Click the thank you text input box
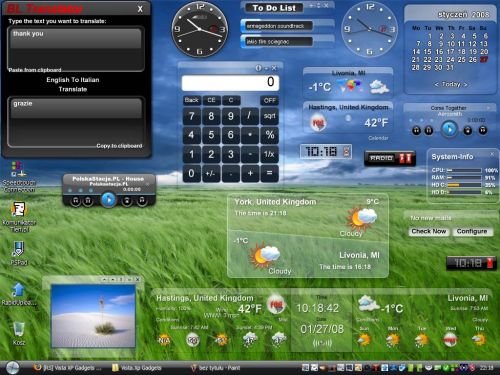Screen dimensions: 500x375 [x=76, y=49]
